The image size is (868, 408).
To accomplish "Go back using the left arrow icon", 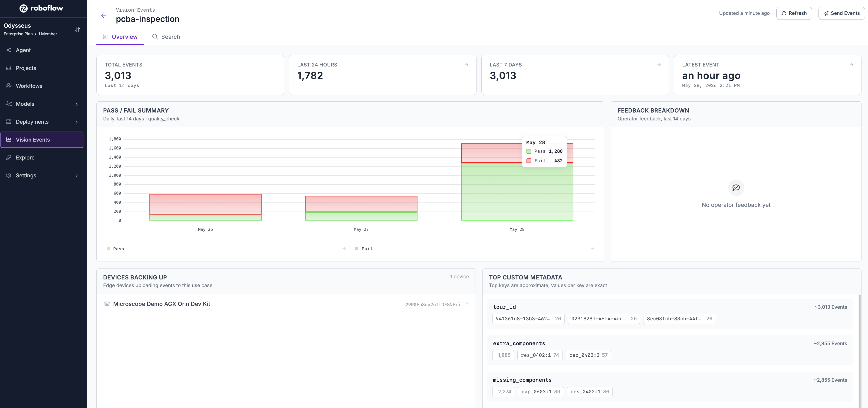I will pyautogui.click(x=104, y=16).
